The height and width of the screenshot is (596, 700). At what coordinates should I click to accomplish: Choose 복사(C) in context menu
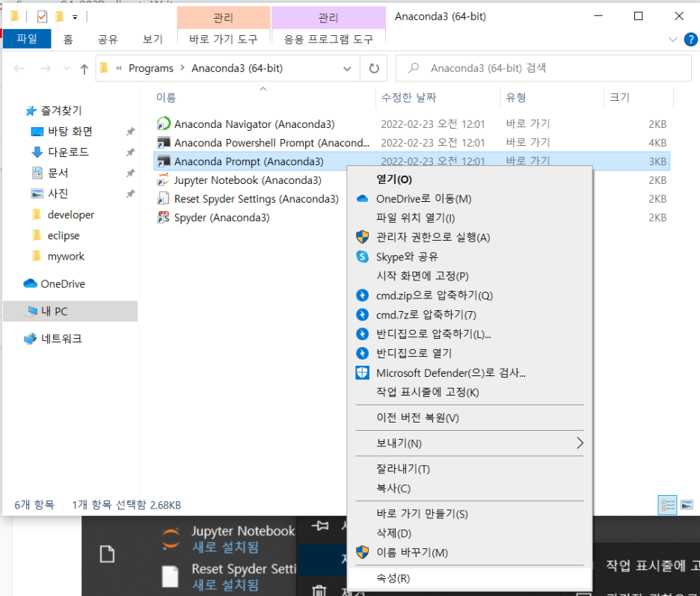pyautogui.click(x=470, y=488)
